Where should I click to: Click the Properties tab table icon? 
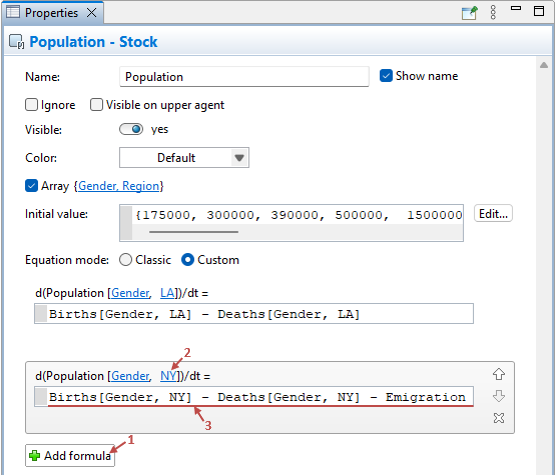[13, 12]
